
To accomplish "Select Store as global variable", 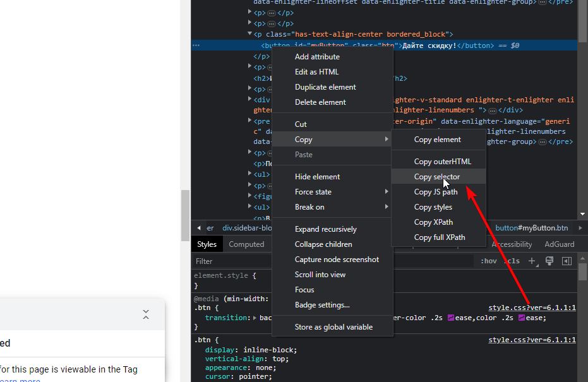I will [332, 327].
